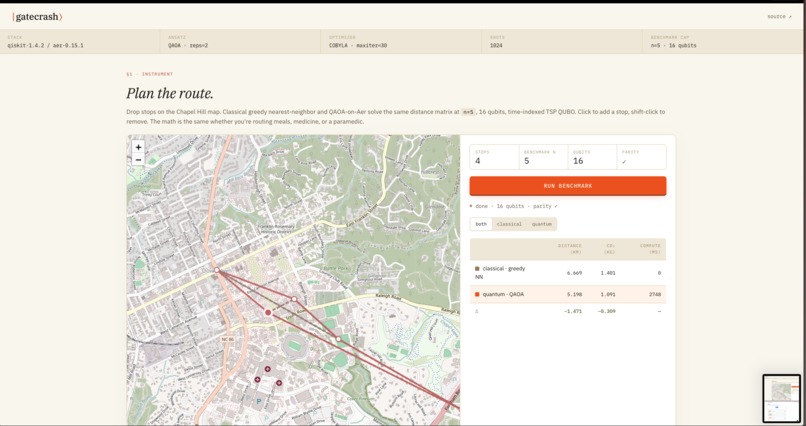Click the NC 86 road shield
Viewport: 806px width, 426px height.
pos(228,340)
